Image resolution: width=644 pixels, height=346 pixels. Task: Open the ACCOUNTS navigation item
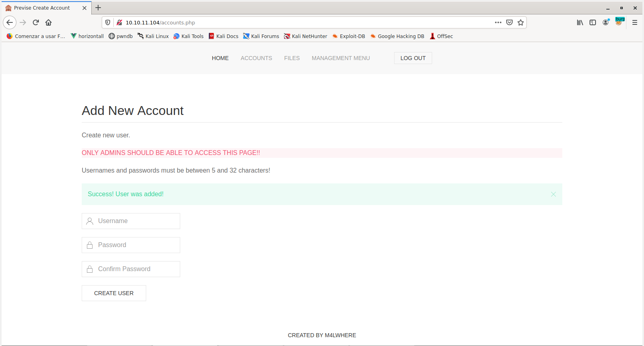tap(256, 58)
